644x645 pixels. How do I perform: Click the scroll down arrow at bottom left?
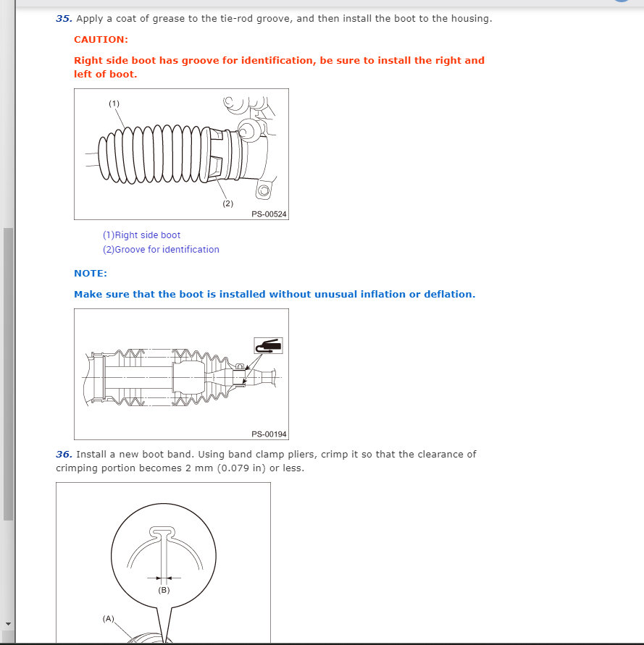8,624
